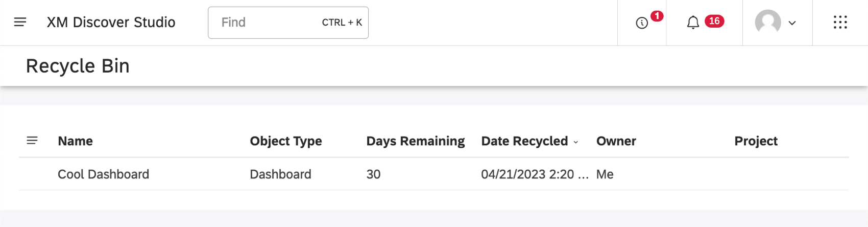Screen dimensions: 868x227
Task: Click the table column options icon
Action: tap(32, 141)
